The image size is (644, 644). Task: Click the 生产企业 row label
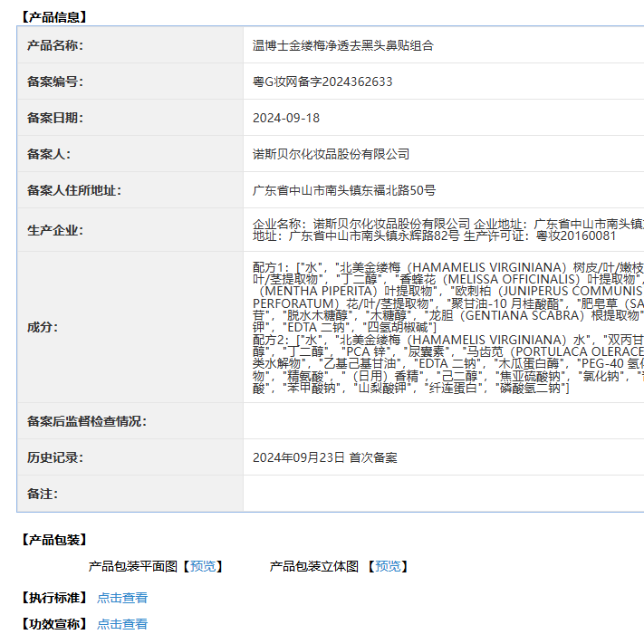[55, 230]
